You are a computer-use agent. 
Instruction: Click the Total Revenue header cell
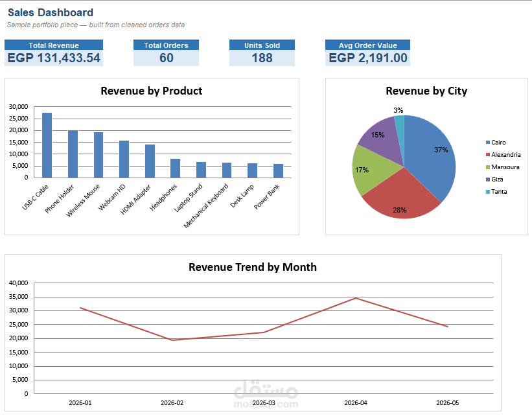coord(54,45)
